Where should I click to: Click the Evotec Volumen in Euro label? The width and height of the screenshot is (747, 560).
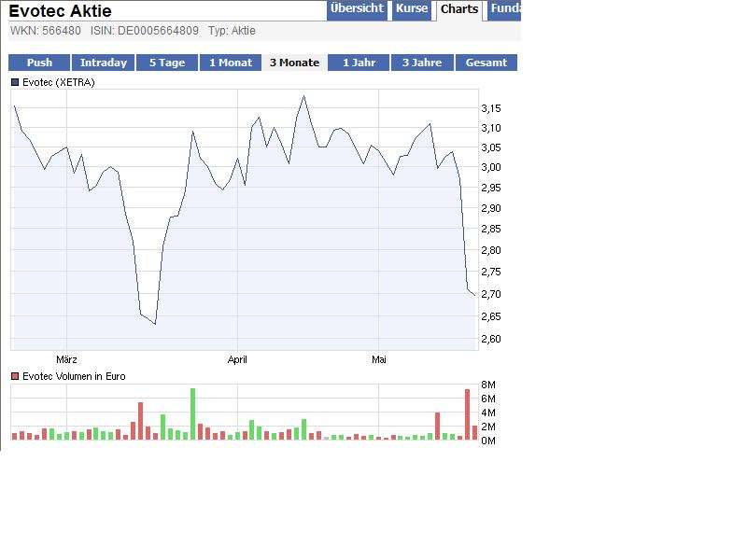[x=74, y=376]
